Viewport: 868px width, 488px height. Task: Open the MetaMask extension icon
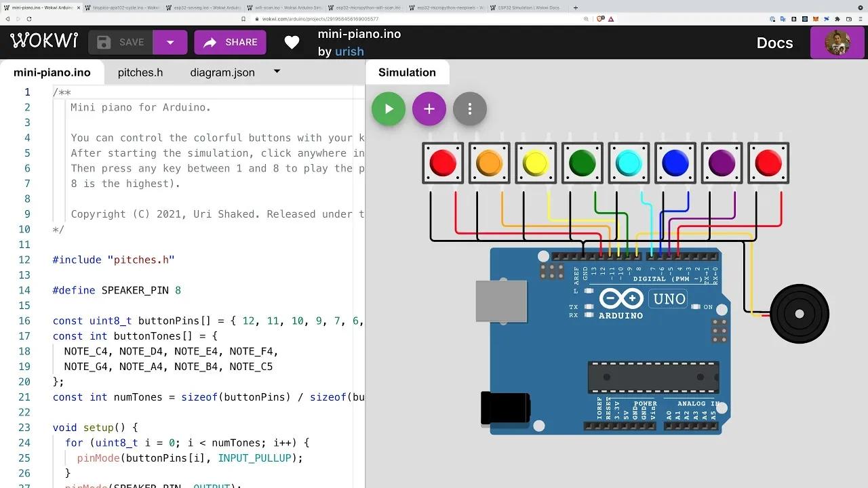[816, 19]
